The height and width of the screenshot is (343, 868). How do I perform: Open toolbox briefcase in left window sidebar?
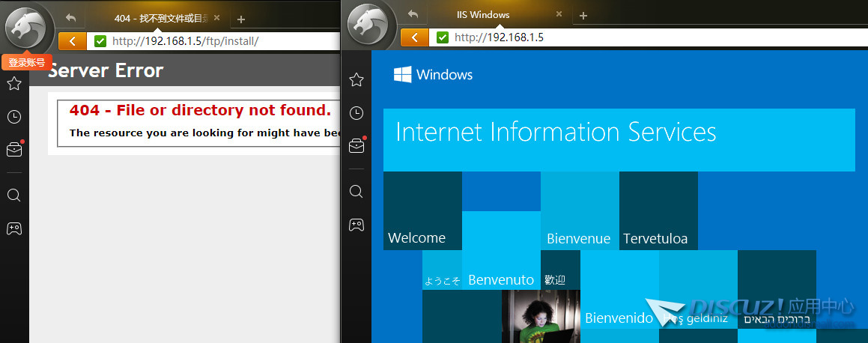click(x=14, y=149)
